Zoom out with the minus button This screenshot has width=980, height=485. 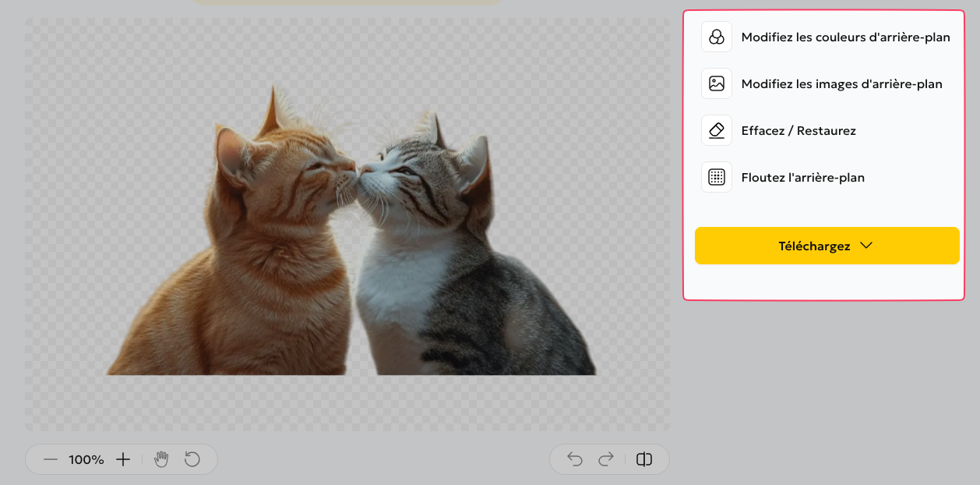[x=51, y=459]
